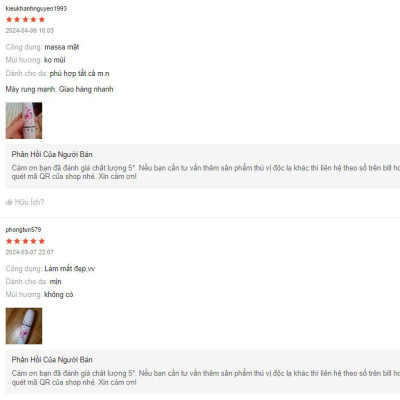Open phongtun579's review photo thumbnail

[24, 326]
